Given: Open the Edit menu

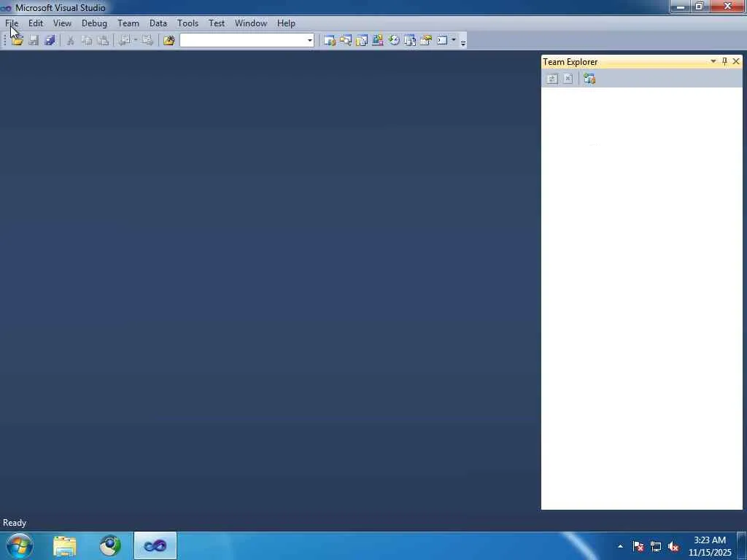Looking at the screenshot, I should pos(36,23).
